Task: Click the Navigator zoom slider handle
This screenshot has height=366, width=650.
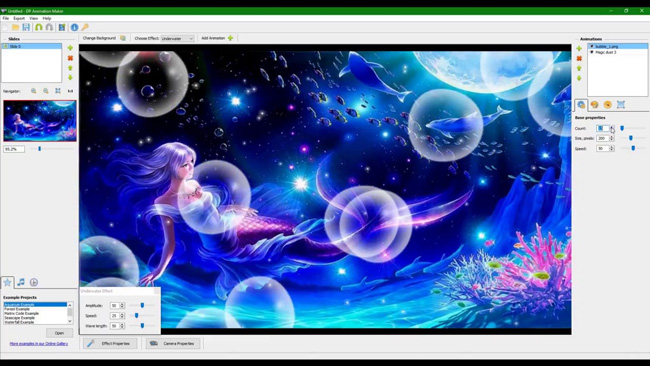Action: (x=40, y=149)
